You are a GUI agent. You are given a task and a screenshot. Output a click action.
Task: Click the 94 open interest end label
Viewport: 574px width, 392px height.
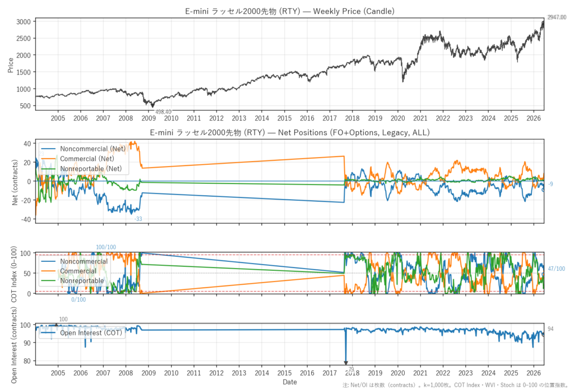[550, 329]
